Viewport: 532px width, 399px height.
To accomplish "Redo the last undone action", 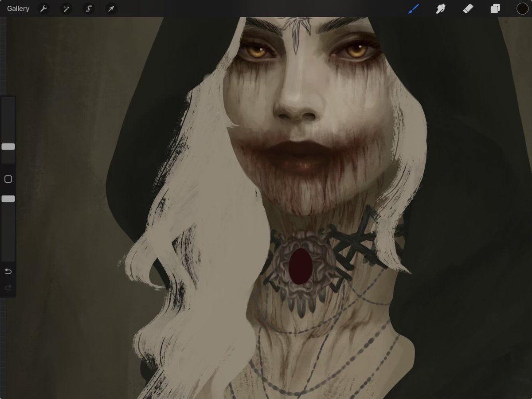I will click(8, 288).
